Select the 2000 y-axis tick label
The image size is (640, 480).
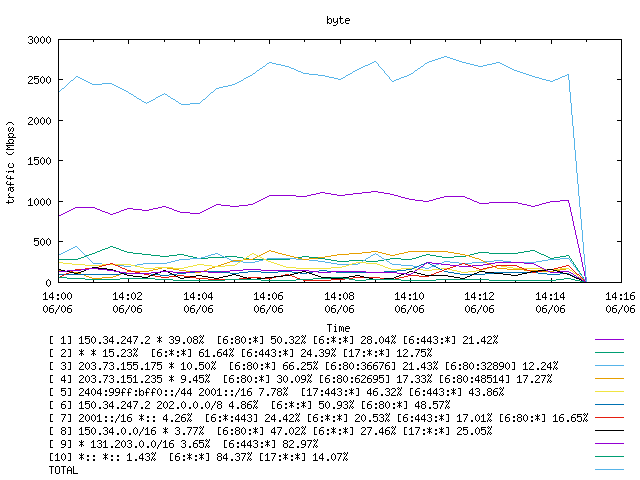40,121
